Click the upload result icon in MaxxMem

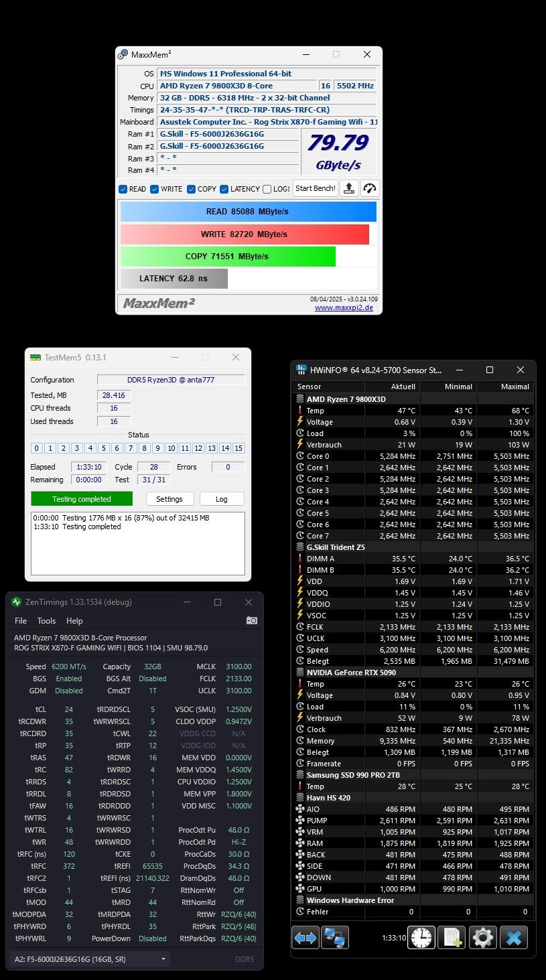349,188
